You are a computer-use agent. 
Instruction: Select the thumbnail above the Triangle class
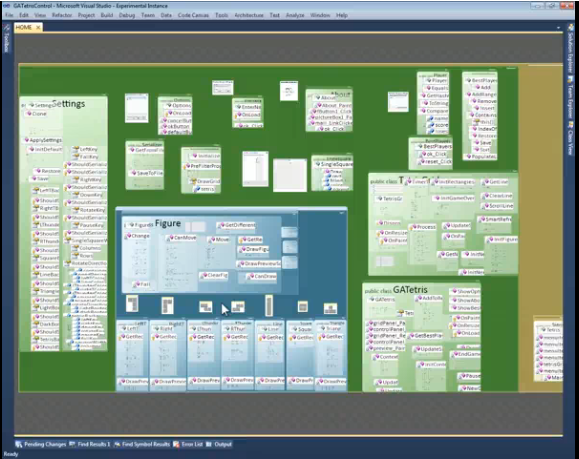tap(330, 309)
